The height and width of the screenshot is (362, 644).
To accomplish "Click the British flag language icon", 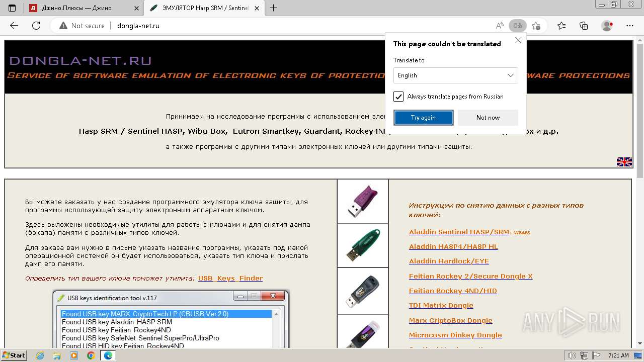I will coord(624,162).
